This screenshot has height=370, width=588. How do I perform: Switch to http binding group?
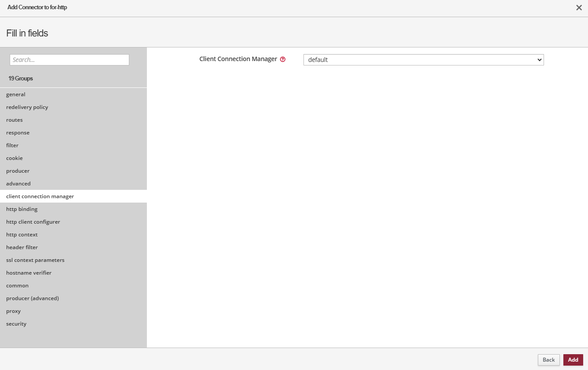click(22, 209)
